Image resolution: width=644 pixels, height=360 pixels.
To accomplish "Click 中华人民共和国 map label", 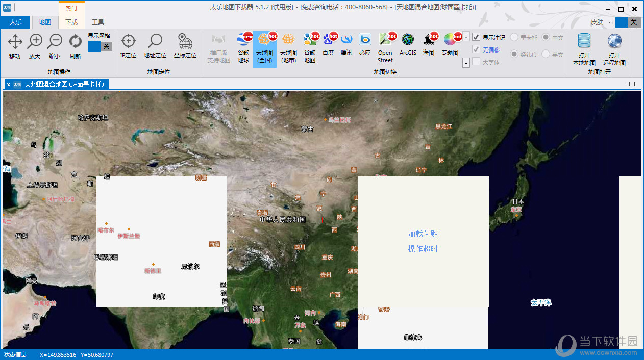I will pyautogui.click(x=283, y=219).
